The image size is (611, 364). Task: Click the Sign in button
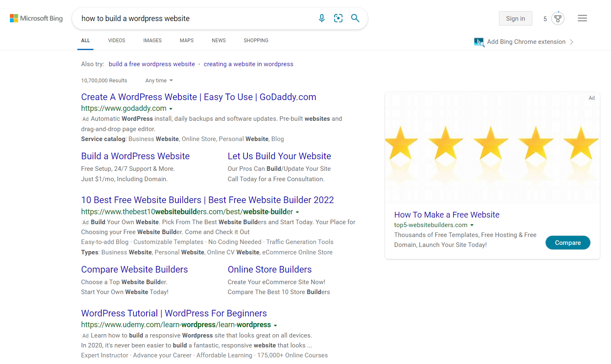tap(515, 18)
